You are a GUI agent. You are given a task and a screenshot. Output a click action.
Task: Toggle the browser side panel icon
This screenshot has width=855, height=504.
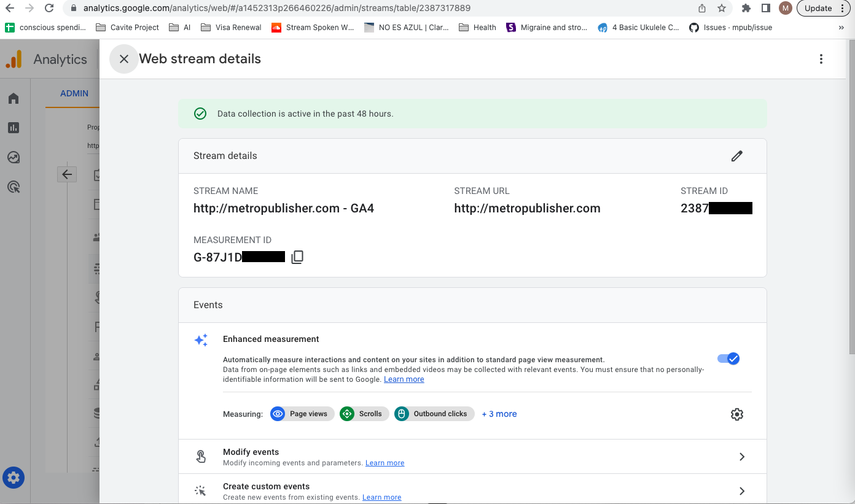[766, 9]
